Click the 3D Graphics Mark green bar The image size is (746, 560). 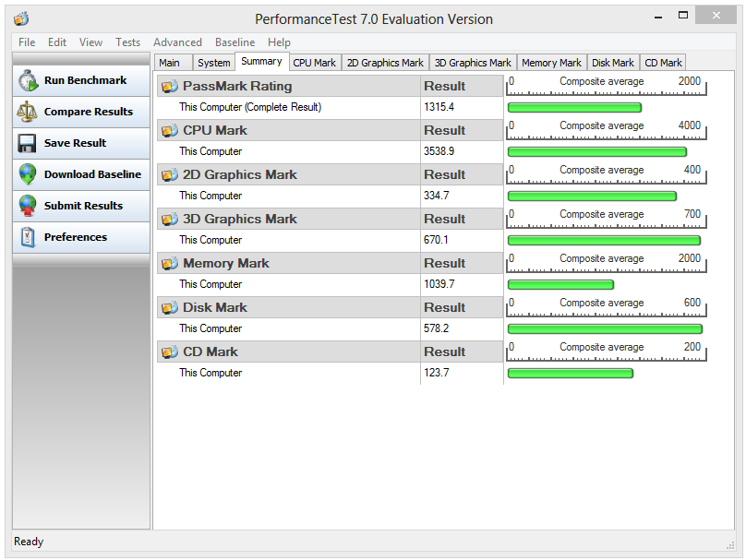(604, 241)
